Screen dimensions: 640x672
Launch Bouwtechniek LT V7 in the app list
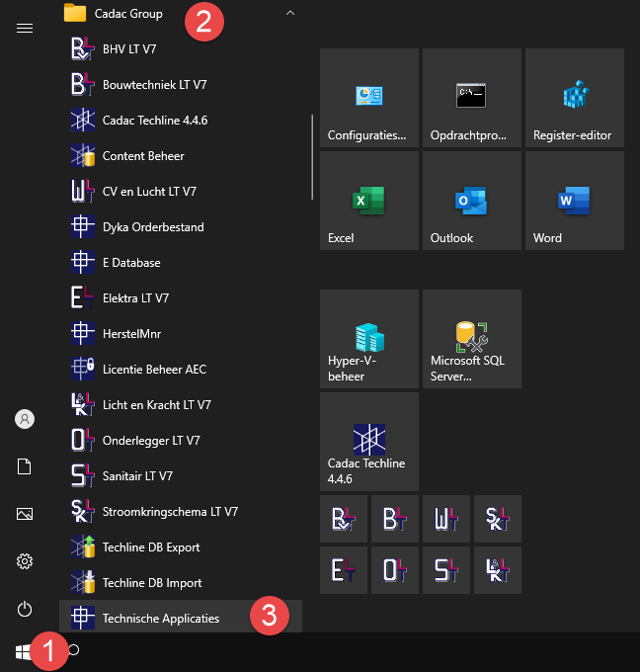pos(181,84)
